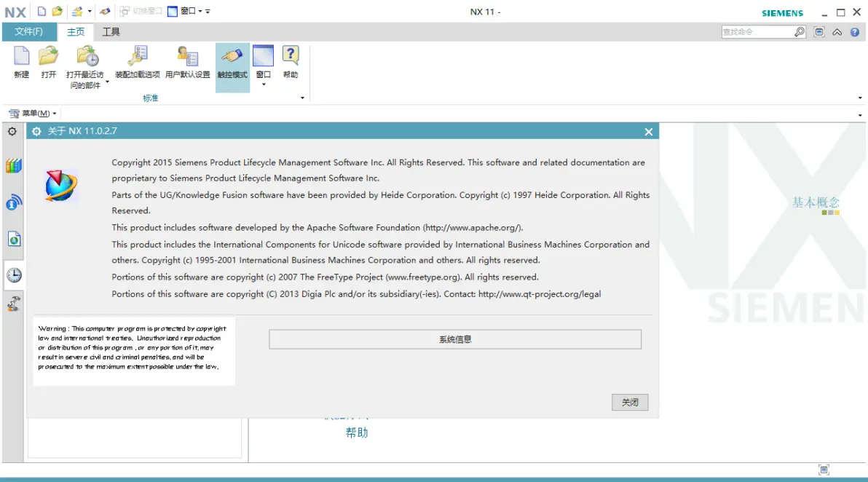Click the www.freetype.org text
This screenshot has width=868, height=482.
coord(422,277)
